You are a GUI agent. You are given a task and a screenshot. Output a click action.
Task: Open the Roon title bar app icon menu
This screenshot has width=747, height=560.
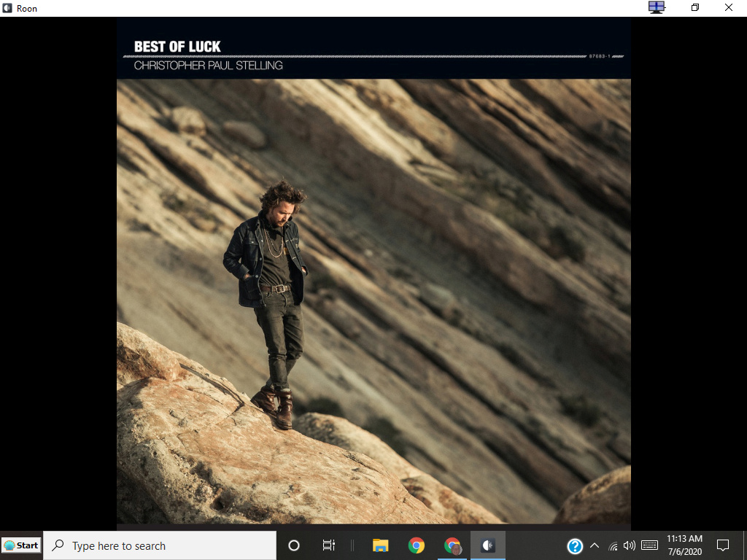tap(7, 8)
